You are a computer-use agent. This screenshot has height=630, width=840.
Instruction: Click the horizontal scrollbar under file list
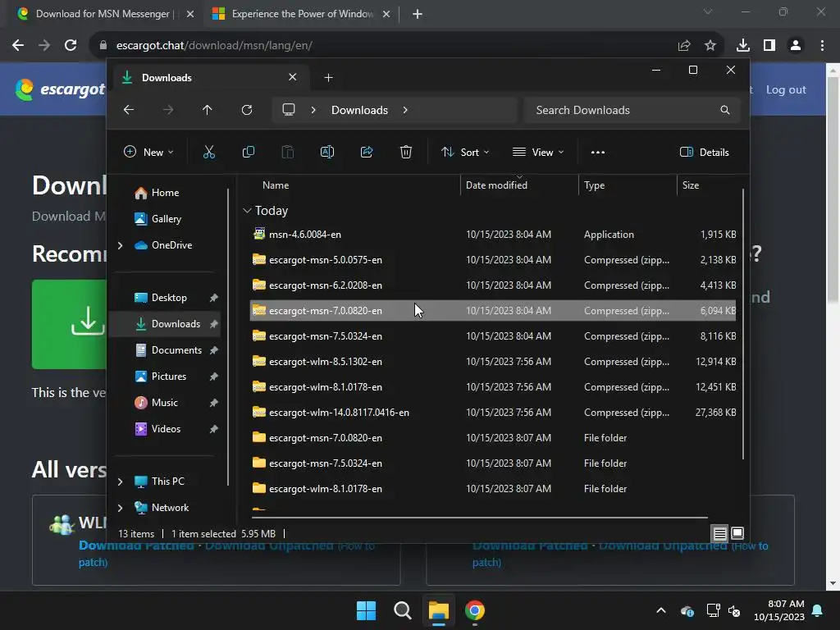click(x=479, y=518)
